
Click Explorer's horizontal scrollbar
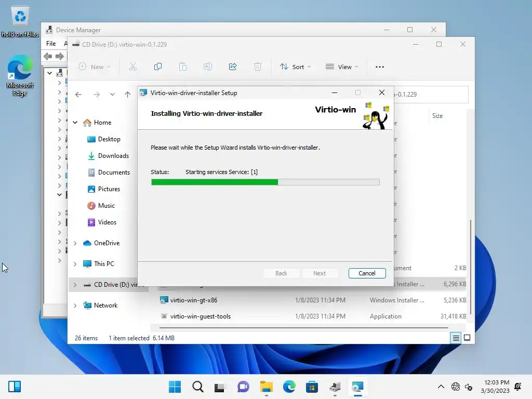pos(303,328)
